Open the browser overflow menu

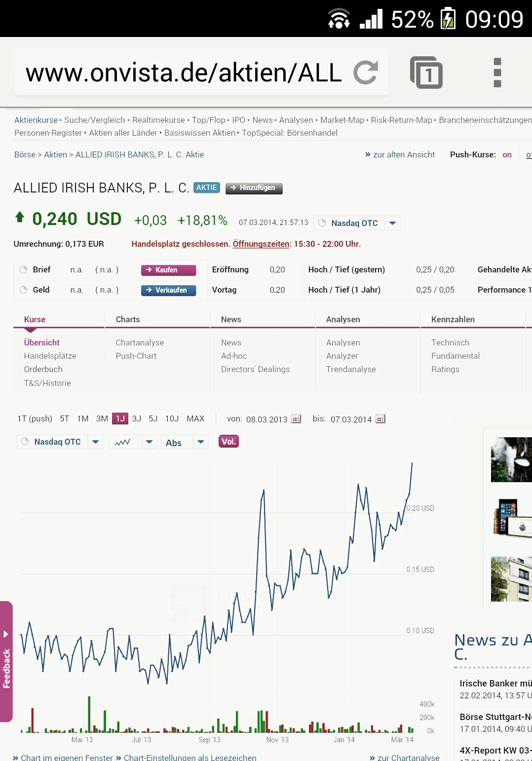coord(497,73)
